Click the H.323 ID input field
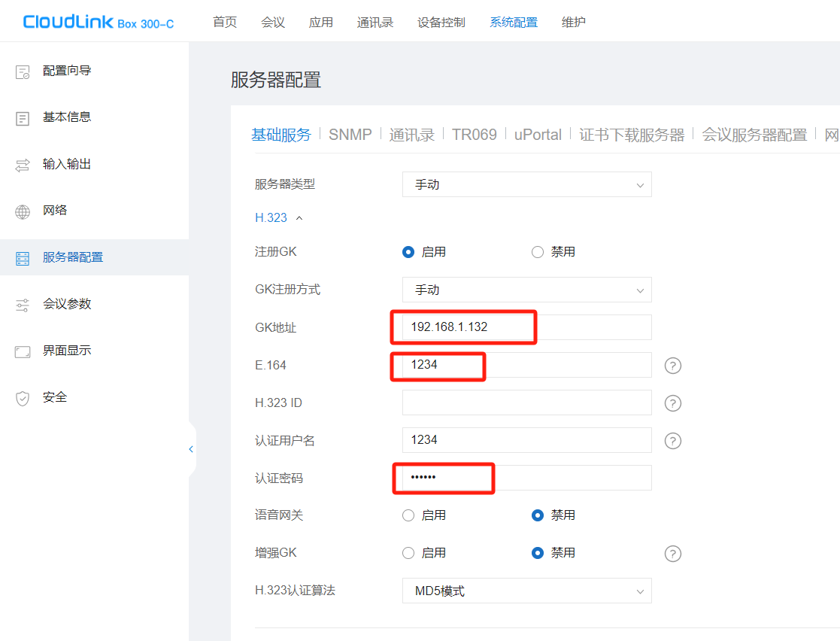 [x=526, y=403]
